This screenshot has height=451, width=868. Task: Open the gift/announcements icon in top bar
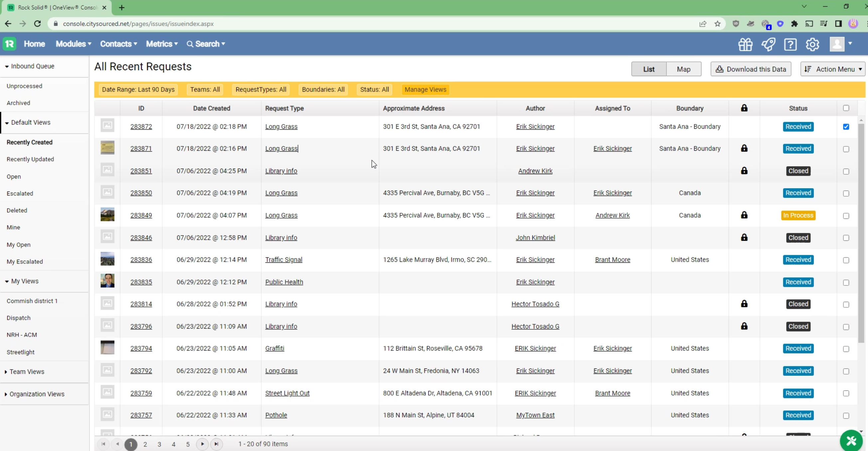pos(745,44)
